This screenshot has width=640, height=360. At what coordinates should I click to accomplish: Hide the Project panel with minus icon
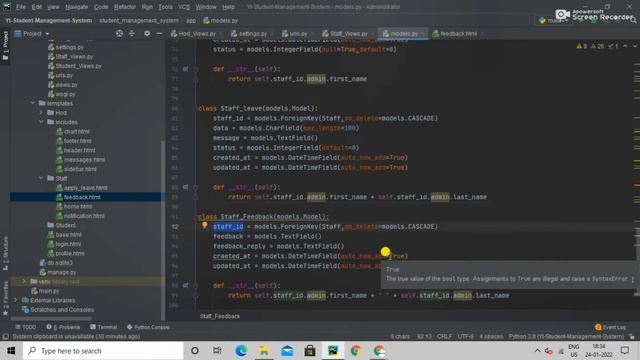tap(159, 33)
